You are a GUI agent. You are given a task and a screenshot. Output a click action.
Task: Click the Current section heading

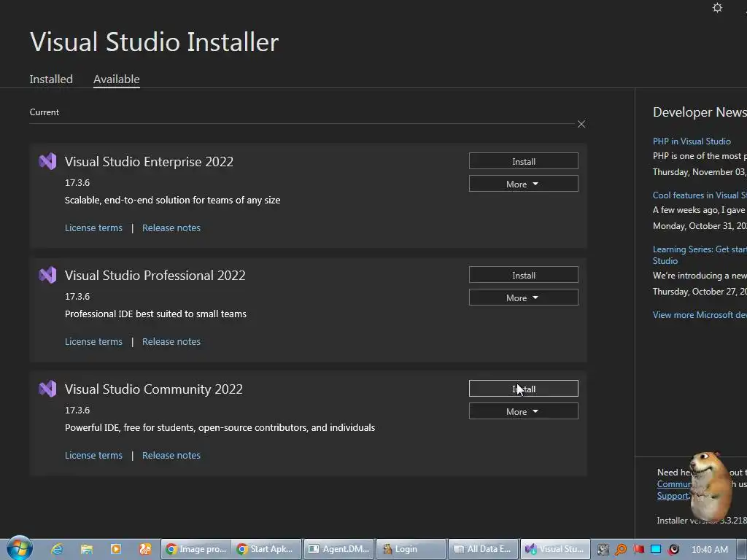(x=44, y=112)
